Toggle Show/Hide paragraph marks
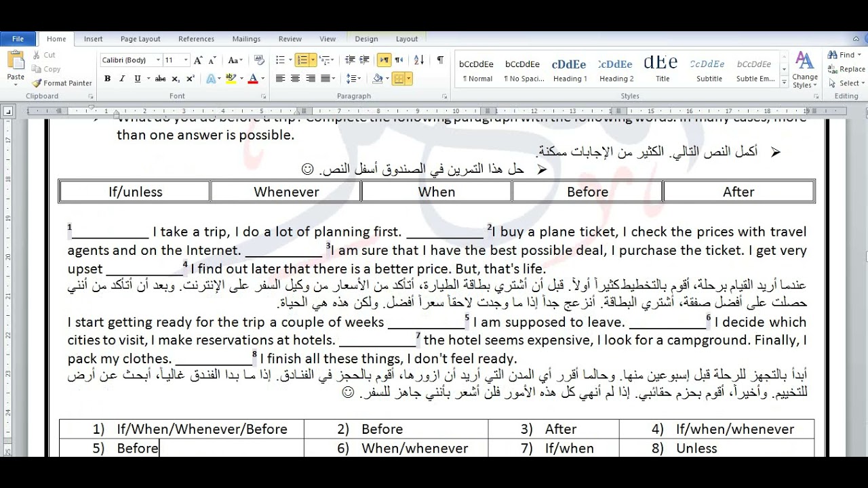Screen dimensions: 868x488 [440, 60]
